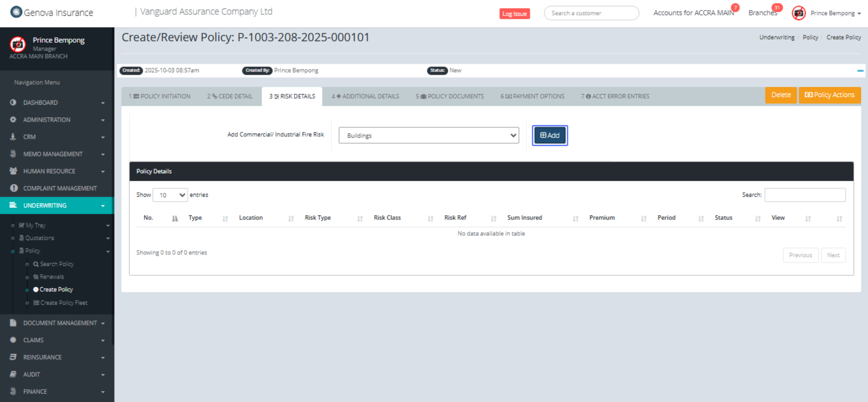Collapse the Underwriting sidebar section
Image resolution: width=868 pixels, height=402 pixels.
[x=56, y=205]
